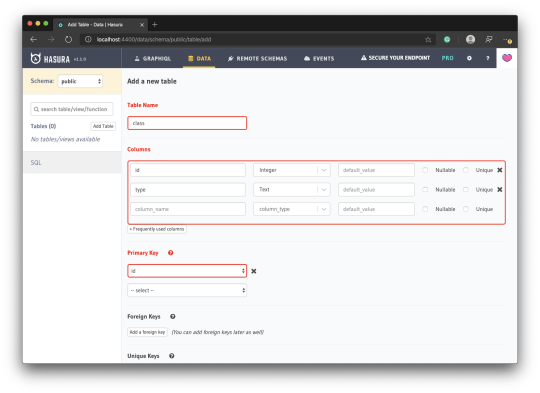Open the primary key -- select -- dropdown
The image size is (540, 393).
(x=187, y=290)
